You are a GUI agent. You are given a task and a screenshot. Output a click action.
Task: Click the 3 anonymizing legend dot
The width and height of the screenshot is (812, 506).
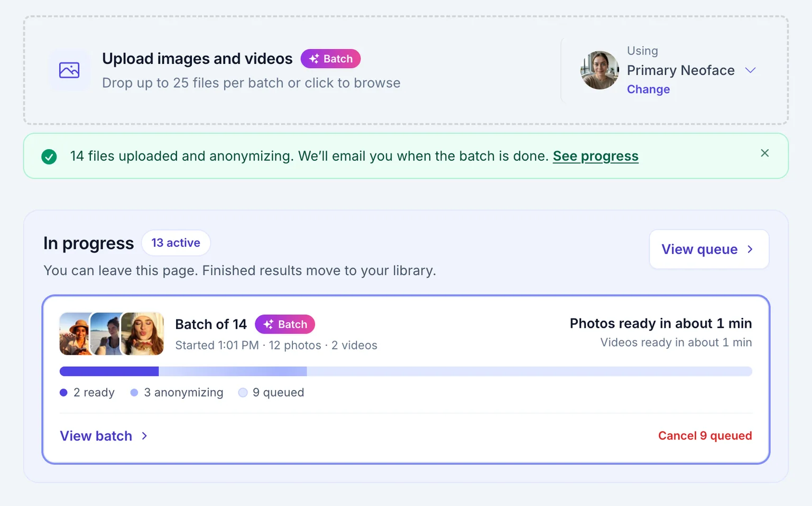pos(134,392)
